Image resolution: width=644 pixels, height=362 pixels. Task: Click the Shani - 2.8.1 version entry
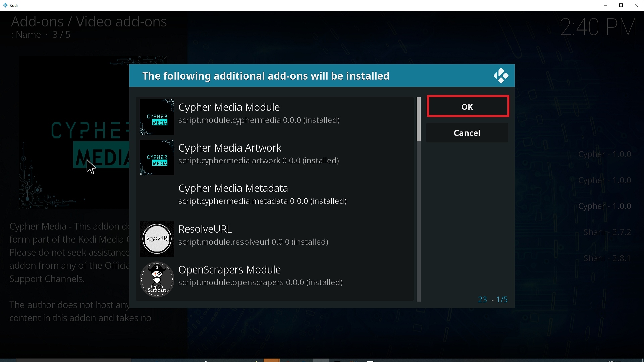(x=607, y=258)
